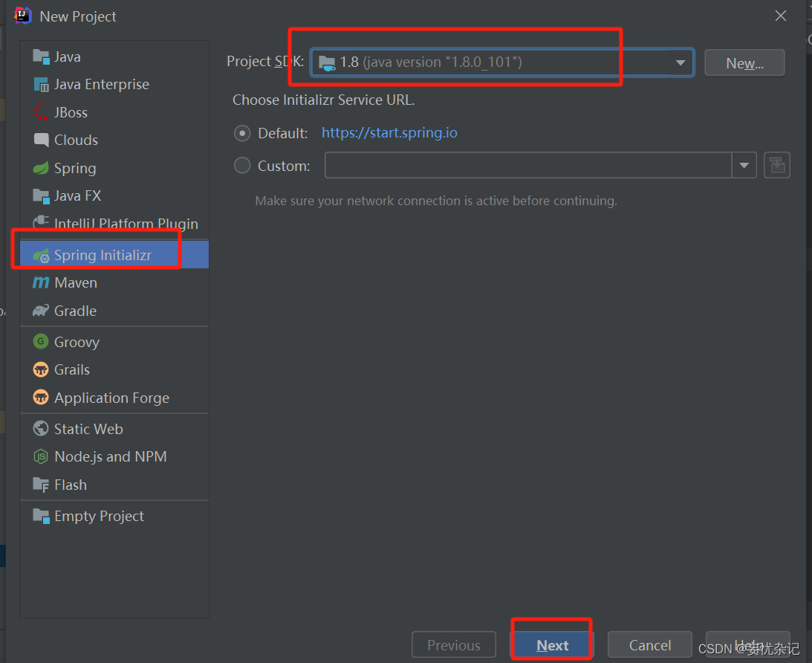This screenshot has height=663, width=812.
Task: Select Application Forge text in list
Action: (x=112, y=398)
